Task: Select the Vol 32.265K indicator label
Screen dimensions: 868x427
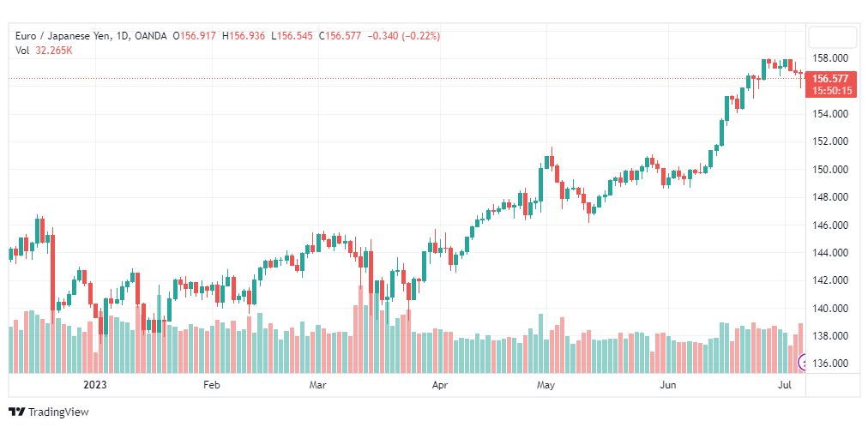Action: pyautogui.click(x=45, y=51)
